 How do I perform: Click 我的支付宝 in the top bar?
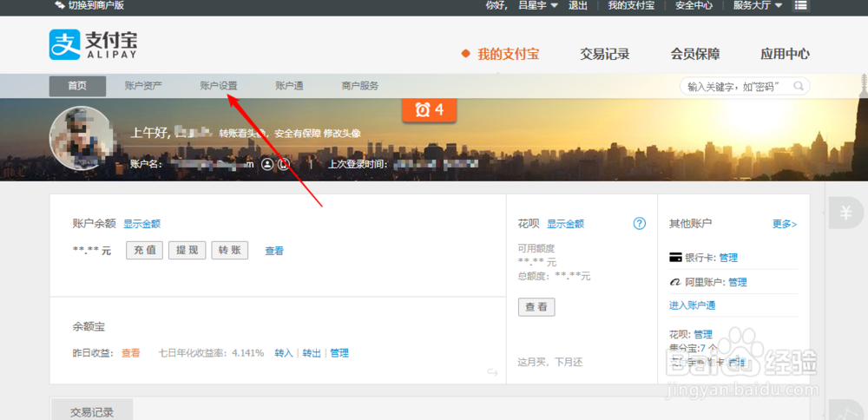(631, 5)
